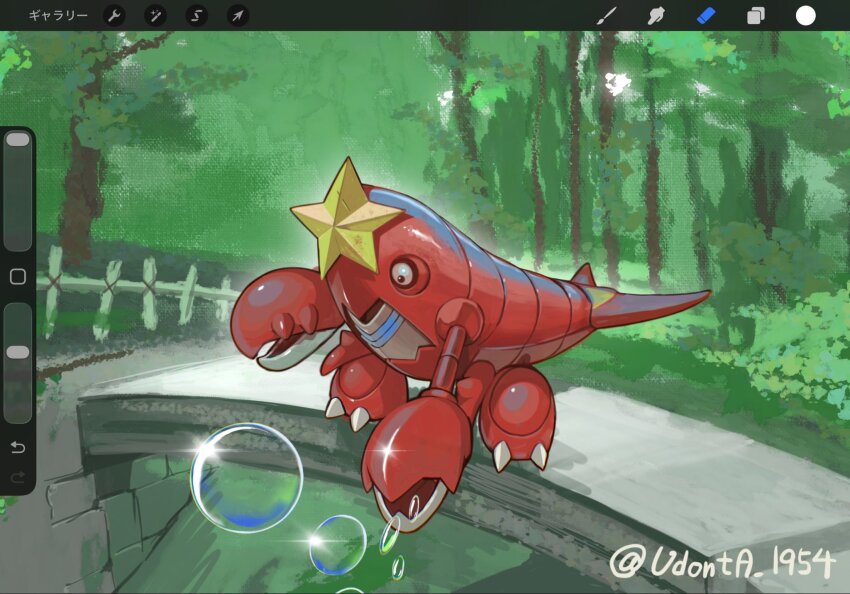Viewport: 850px width, 594px height.
Task: Redo with the sidebar redo arrow
Action: pos(18,477)
